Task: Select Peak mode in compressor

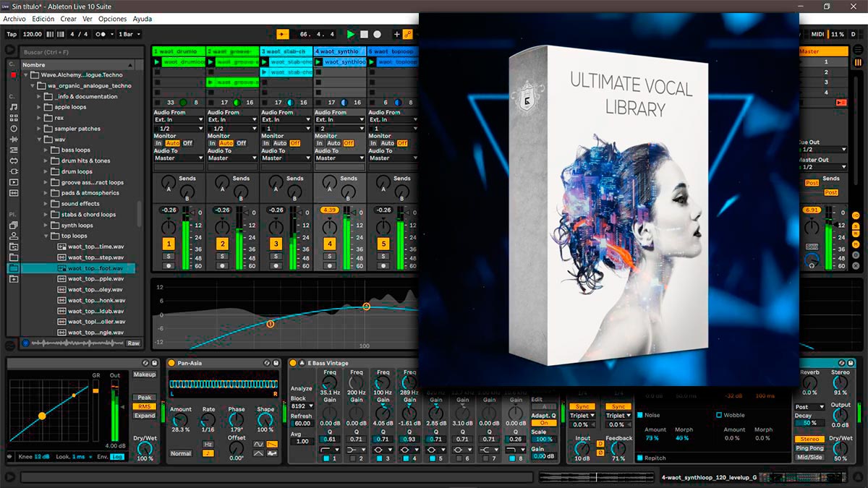Action: (145, 398)
